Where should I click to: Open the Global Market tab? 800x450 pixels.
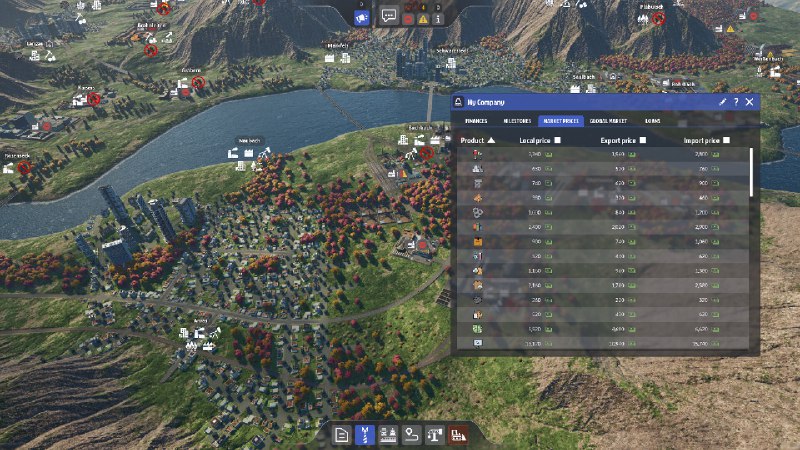pyautogui.click(x=607, y=121)
